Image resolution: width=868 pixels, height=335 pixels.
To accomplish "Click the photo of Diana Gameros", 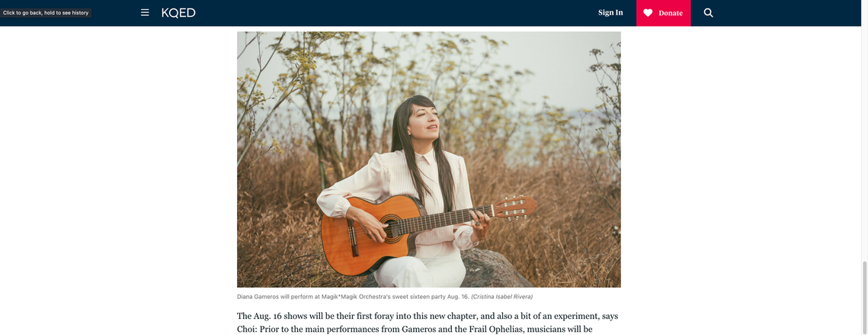I will pyautogui.click(x=428, y=159).
